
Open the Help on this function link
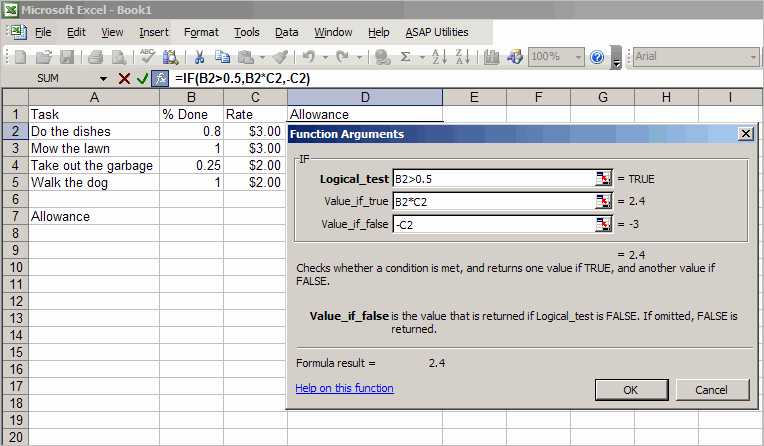(x=344, y=388)
